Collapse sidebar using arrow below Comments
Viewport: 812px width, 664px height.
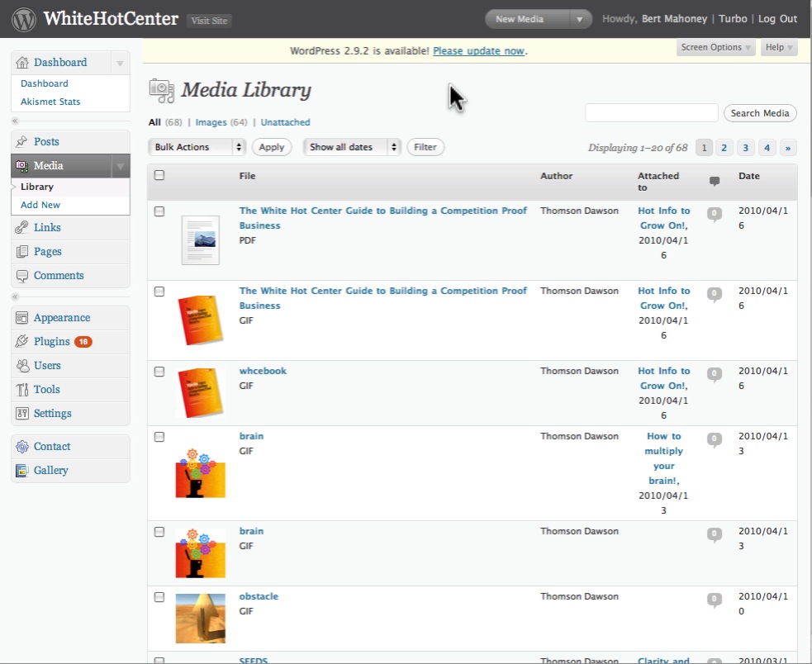[16, 296]
